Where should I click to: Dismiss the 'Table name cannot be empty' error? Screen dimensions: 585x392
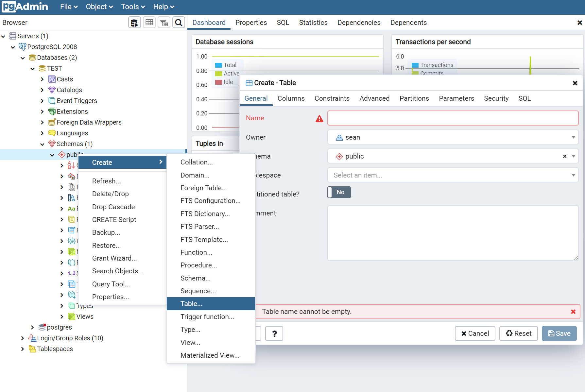tap(573, 312)
